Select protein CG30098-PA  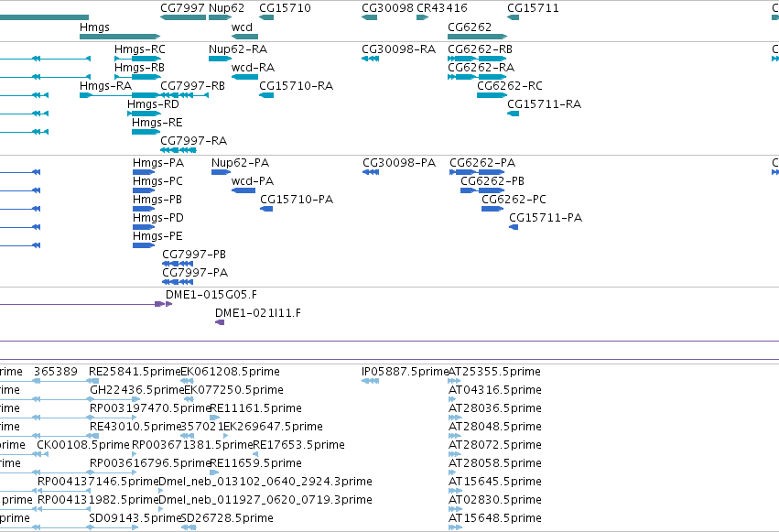pyautogui.click(x=371, y=172)
